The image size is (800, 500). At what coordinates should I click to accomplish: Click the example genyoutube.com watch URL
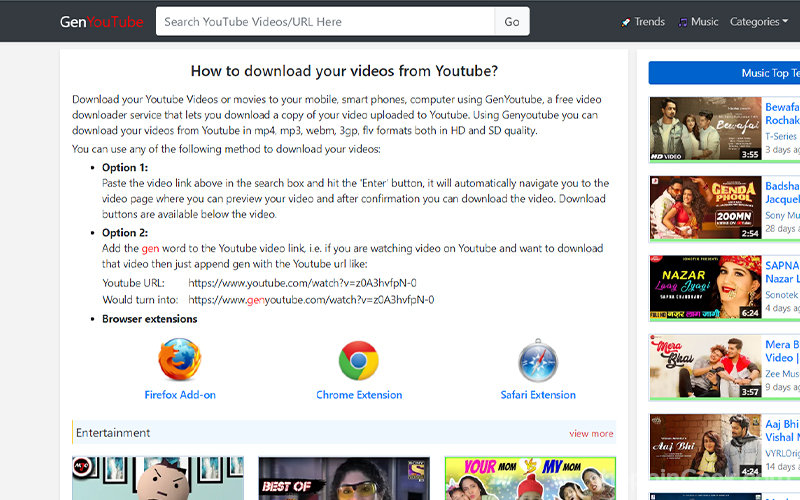(311, 300)
